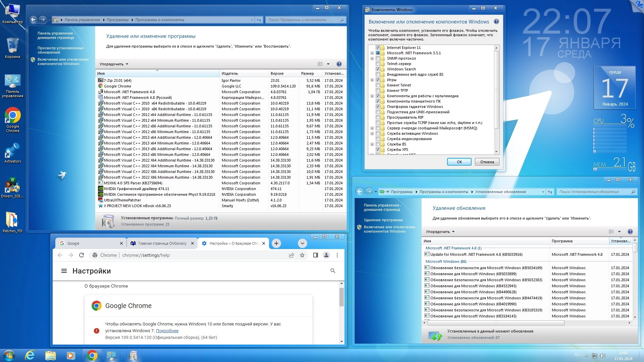Click the search icon in Настройки

click(x=333, y=270)
